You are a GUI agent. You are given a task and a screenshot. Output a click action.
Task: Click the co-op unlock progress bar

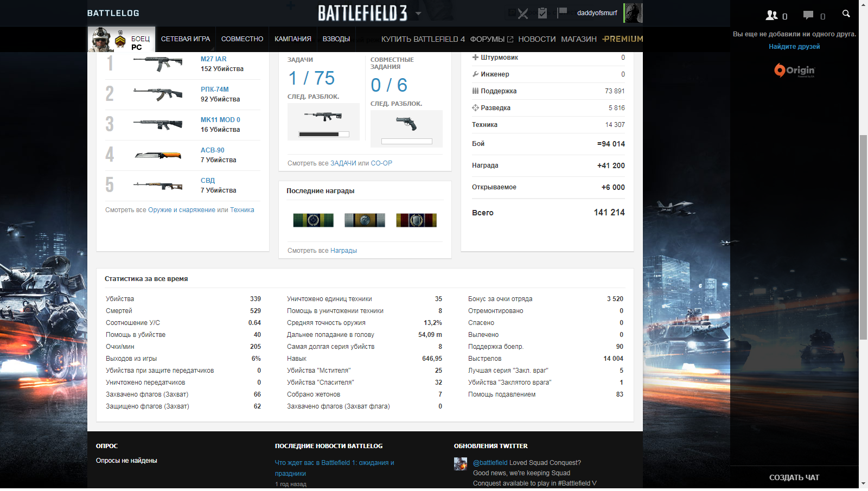407,142
